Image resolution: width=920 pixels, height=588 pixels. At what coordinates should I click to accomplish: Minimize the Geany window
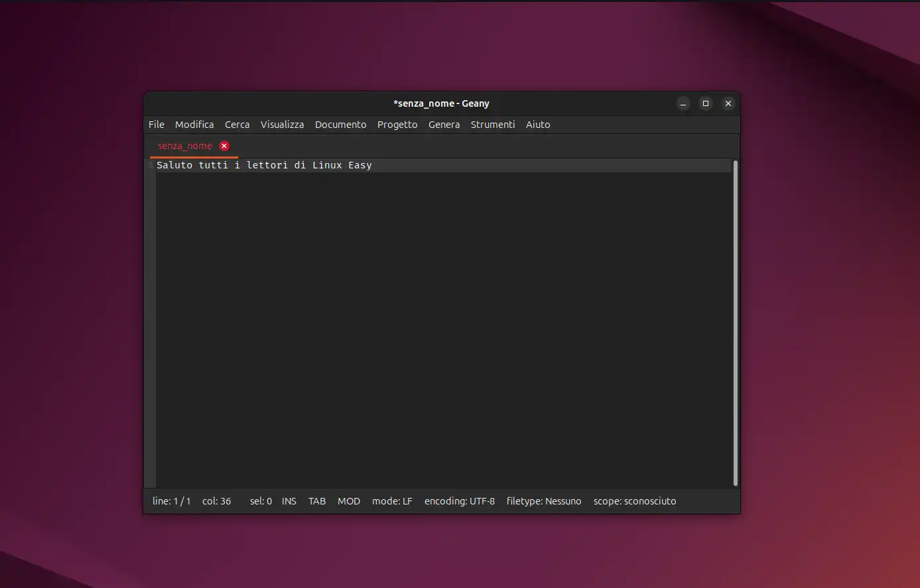pos(683,103)
